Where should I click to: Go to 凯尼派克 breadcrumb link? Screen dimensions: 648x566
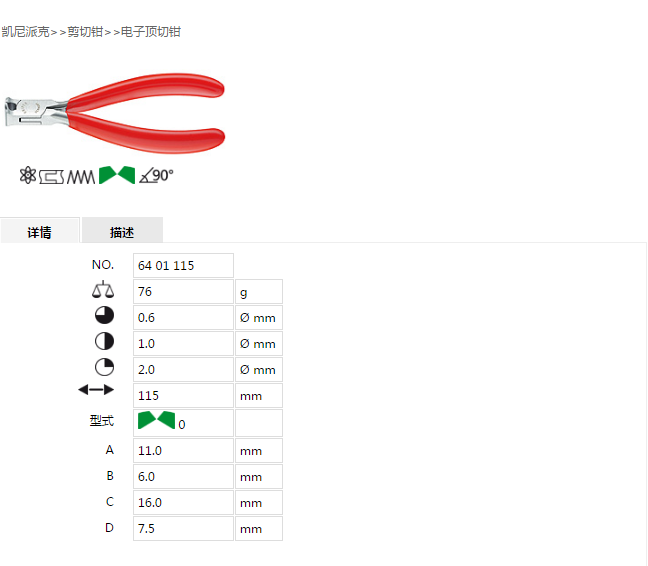pyautogui.click(x=25, y=32)
